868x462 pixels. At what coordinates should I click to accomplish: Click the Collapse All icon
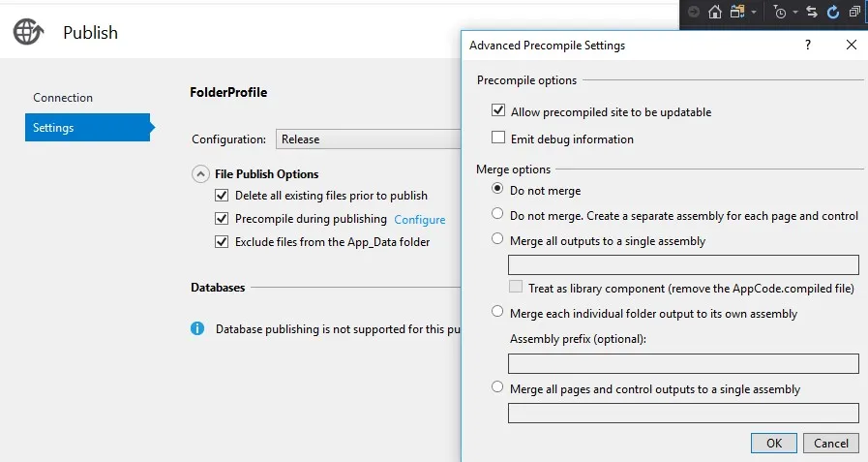(854, 13)
